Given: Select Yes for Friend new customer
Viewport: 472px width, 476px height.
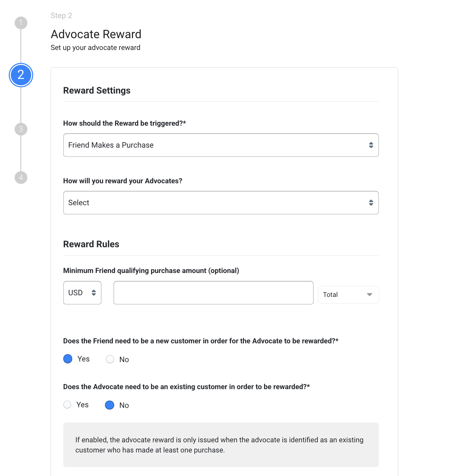Looking at the screenshot, I should click(x=68, y=359).
